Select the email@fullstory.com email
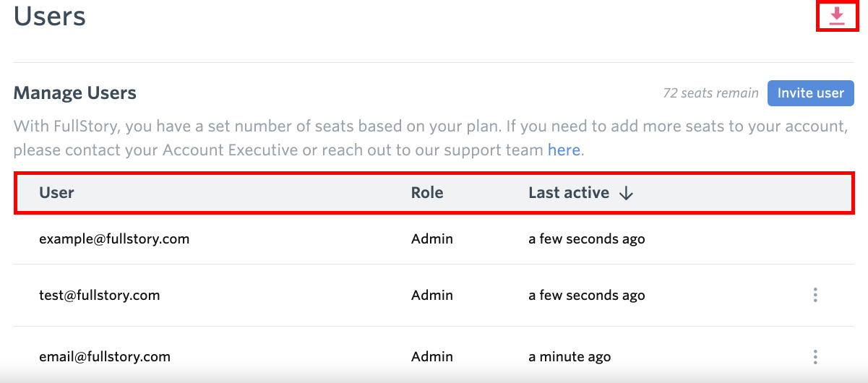The width and height of the screenshot is (868, 383). [x=105, y=356]
